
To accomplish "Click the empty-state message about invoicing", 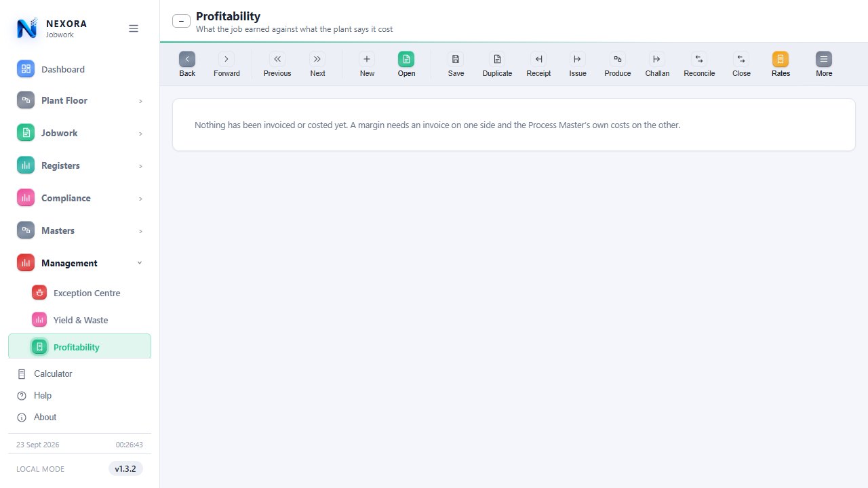I will coord(437,125).
